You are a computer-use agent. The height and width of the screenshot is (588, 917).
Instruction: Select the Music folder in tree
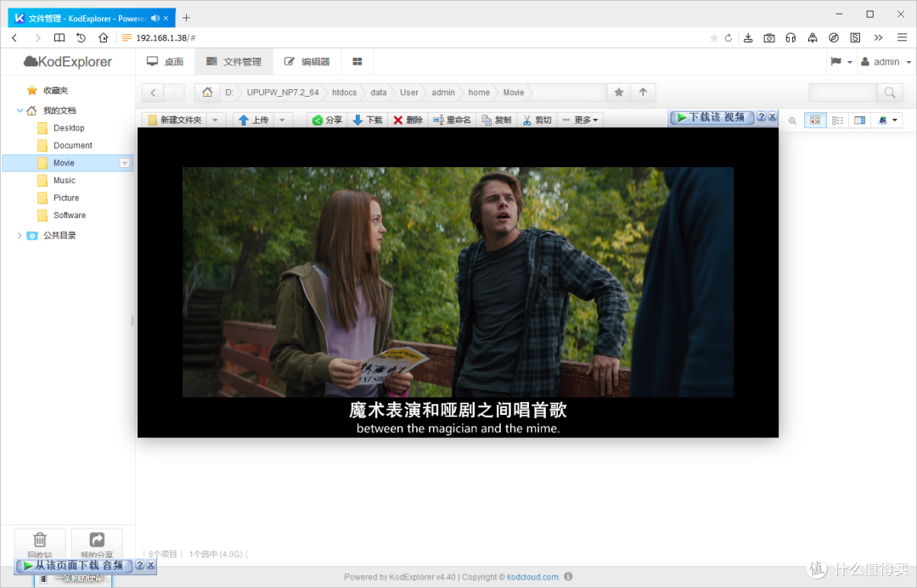tap(65, 181)
